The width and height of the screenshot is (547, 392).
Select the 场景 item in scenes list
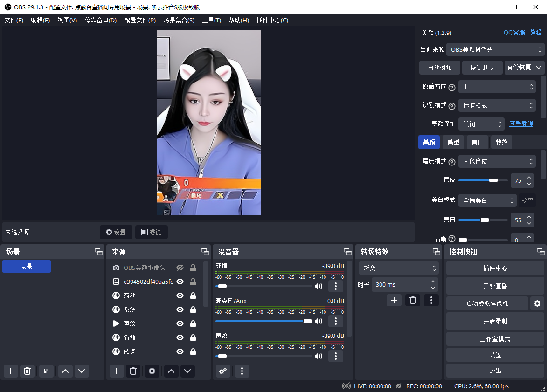27,266
